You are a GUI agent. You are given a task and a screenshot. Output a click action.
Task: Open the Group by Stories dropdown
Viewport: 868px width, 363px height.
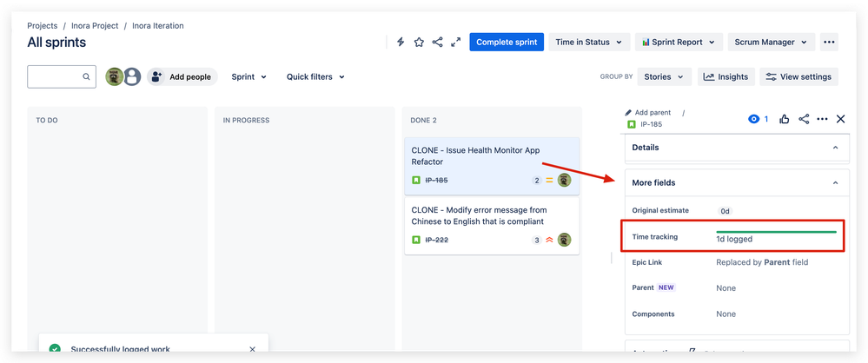pyautogui.click(x=664, y=77)
